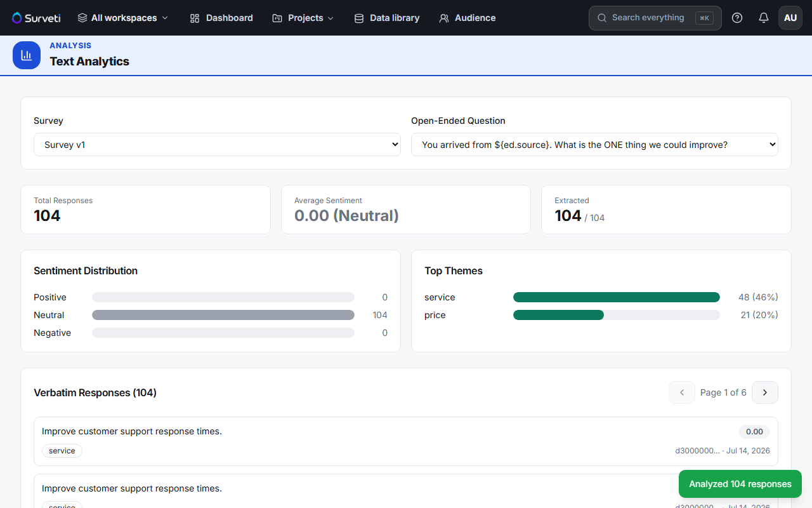Click the first verbatim response text
Image resolution: width=812 pixels, height=508 pixels.
tap(132, 431)
